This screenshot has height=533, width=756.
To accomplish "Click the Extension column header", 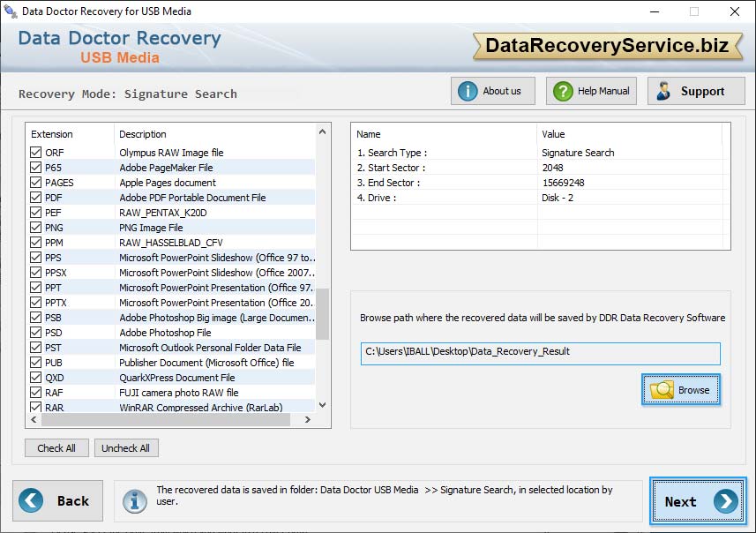I will 52,134.
